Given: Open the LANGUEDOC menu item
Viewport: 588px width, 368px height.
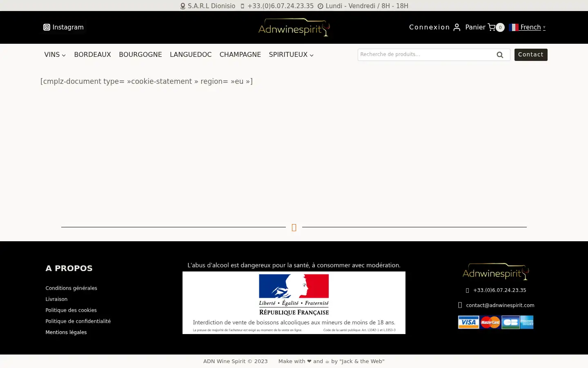Looking at the screenshot, I should pyautogui.click(x=191, y=55).
